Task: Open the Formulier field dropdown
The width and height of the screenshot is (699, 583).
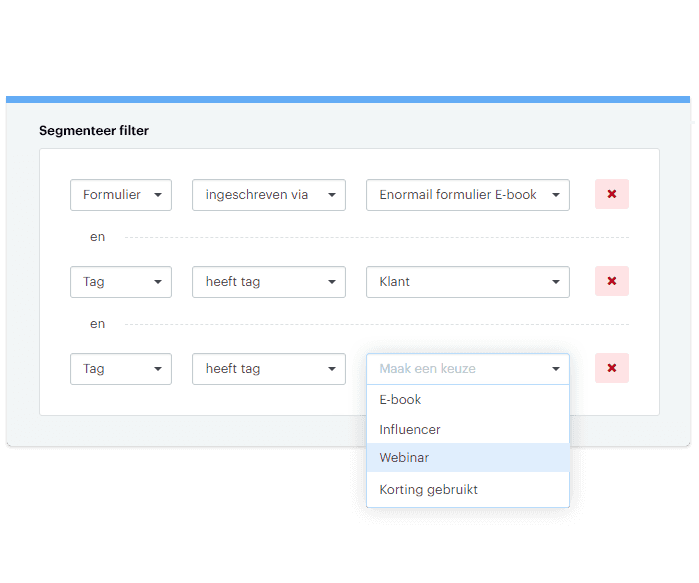Action: pos(121,195)
